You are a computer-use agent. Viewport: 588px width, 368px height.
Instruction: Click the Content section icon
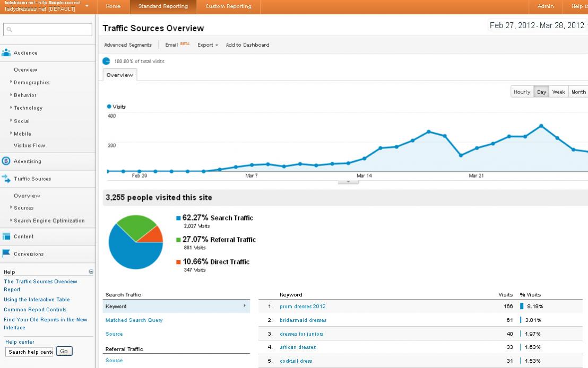[6, 236]
